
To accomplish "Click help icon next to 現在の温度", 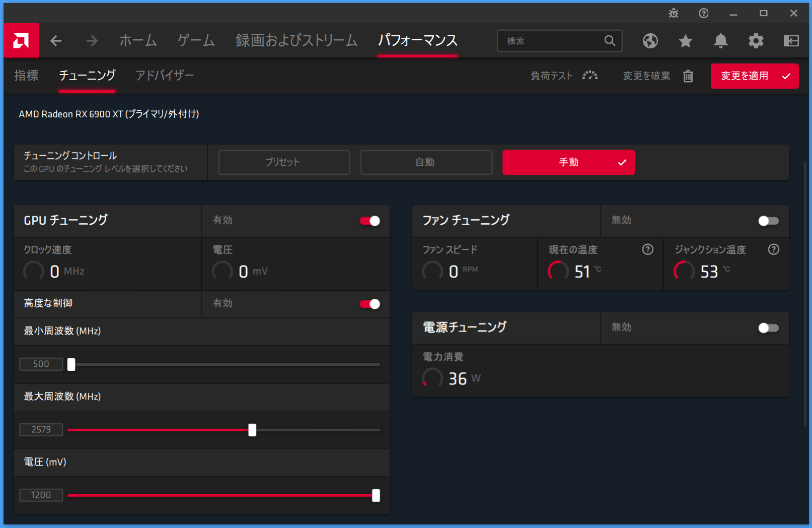I will point(648,249).
